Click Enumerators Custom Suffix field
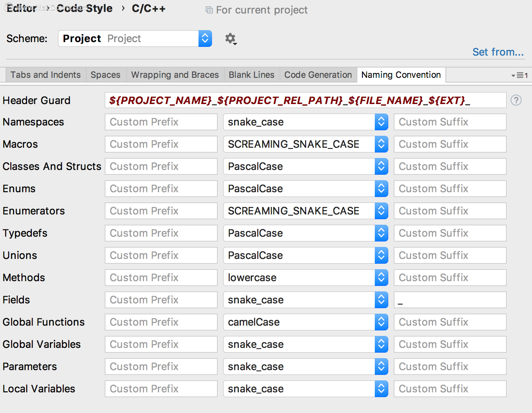 click(450, 211)
